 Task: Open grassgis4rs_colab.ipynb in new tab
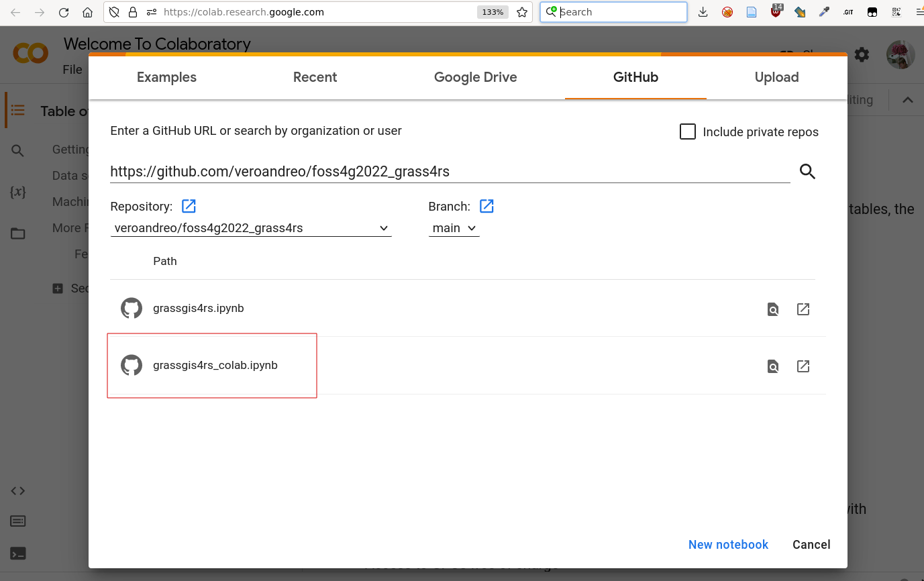point(803,366)
